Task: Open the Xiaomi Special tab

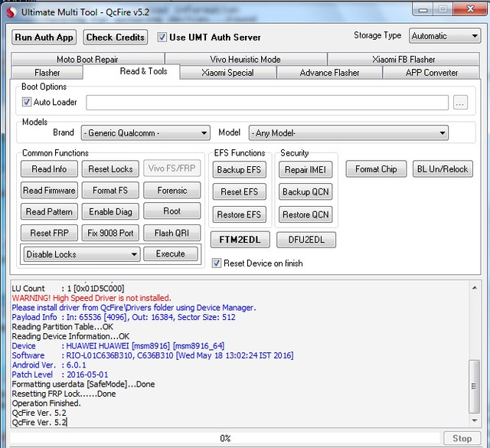Action: point(227,73)
